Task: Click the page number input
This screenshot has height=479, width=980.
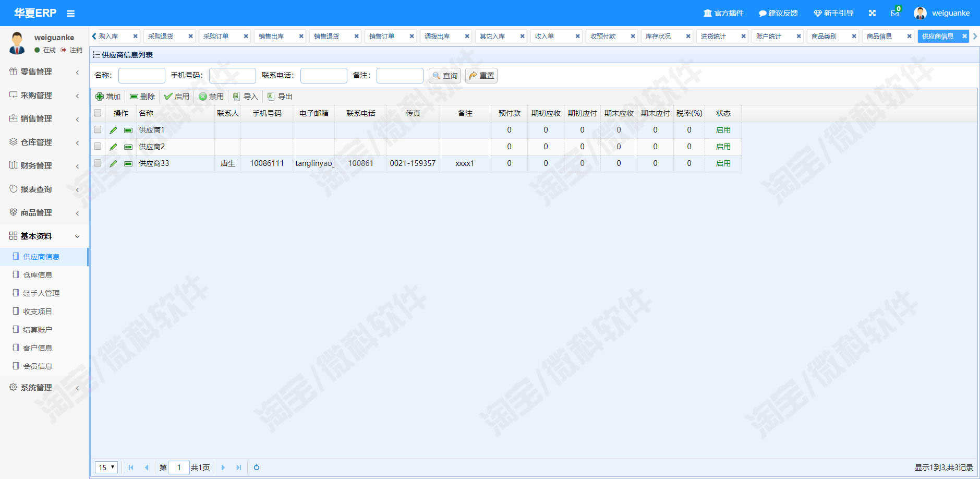Action: point(179,467)
